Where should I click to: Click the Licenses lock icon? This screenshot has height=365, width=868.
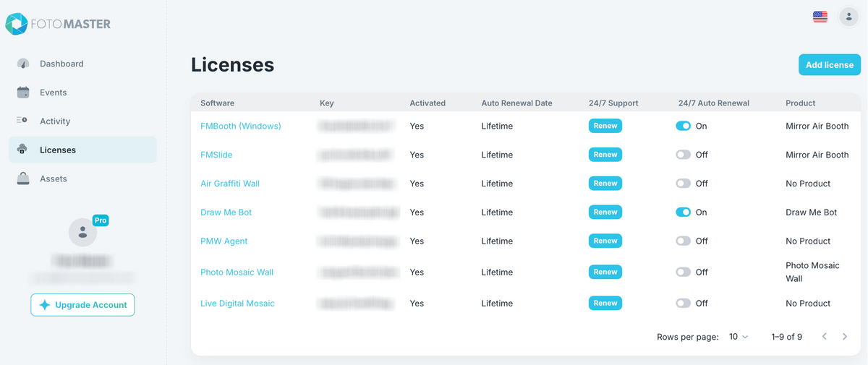(x=22, y=150)
